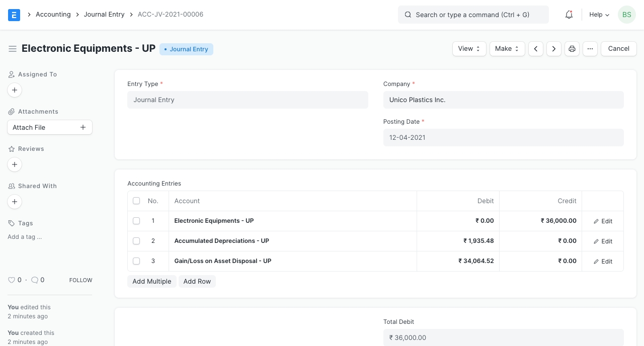Go to previous document arrow
This screenshot has width=644, height=346.
[536, 49]
